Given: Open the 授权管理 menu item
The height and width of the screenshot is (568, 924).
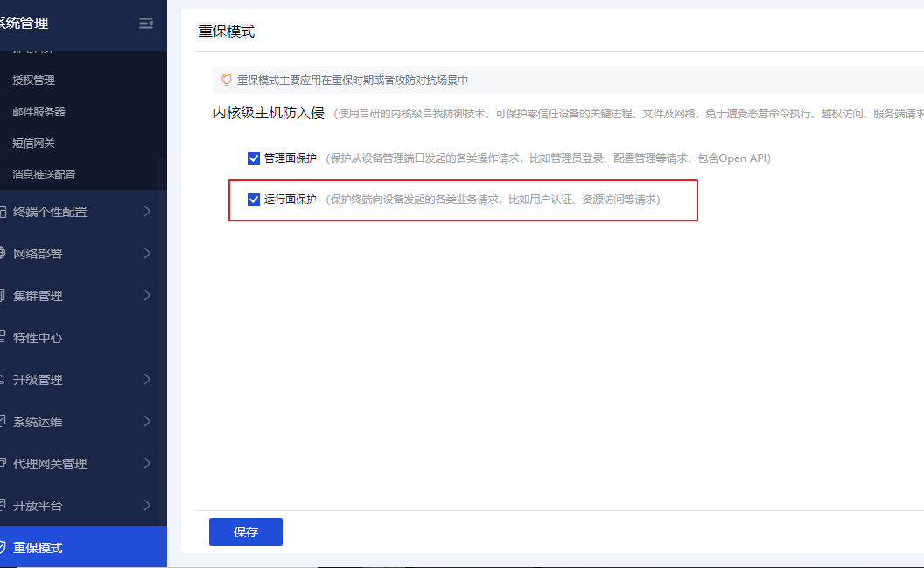Looking at the screenshot, I should 33,81.
